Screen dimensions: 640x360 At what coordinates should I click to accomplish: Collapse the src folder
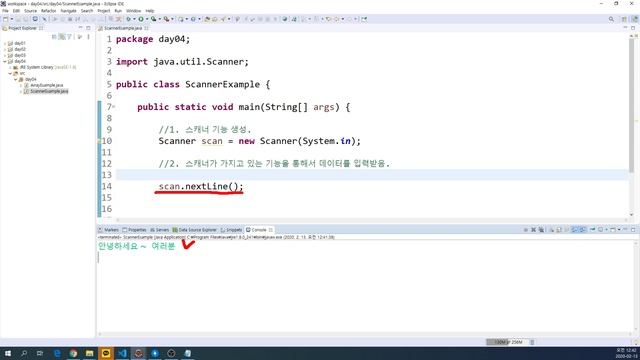coord(10,73)
